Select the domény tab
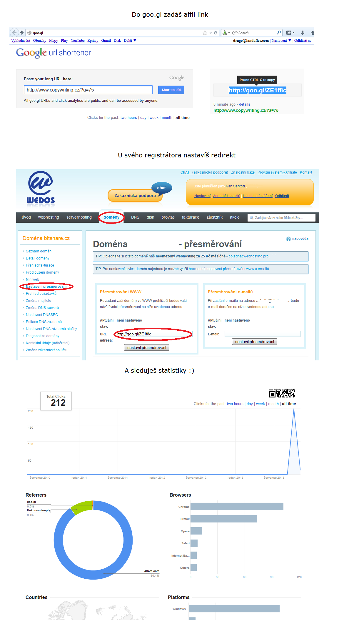Screen dimensions: 344x644 (111, 217)
